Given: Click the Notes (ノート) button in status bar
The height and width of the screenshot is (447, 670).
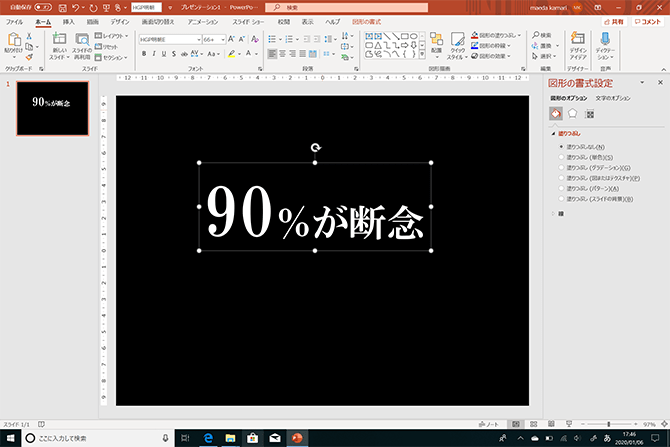Looking at the screenshot, I should click(489, 424).
